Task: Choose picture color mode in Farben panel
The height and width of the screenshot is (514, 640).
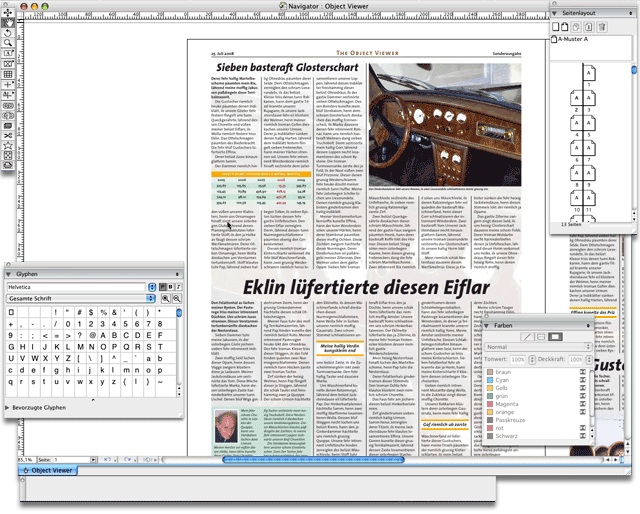Action: point(541,337)
